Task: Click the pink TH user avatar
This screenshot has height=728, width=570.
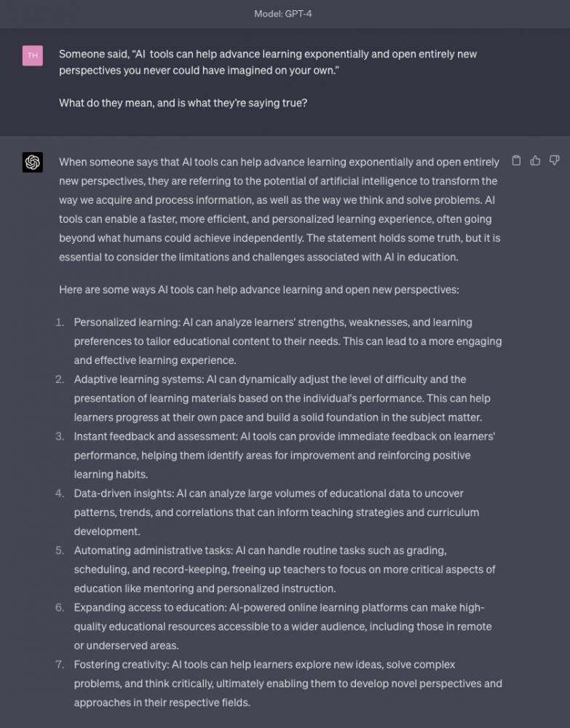Action: click(33, 56)
